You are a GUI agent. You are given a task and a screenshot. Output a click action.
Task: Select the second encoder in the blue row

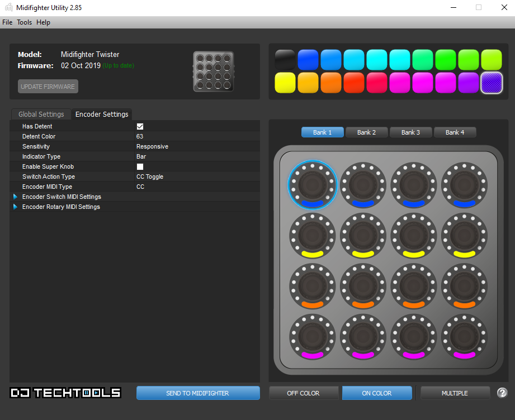363,185
